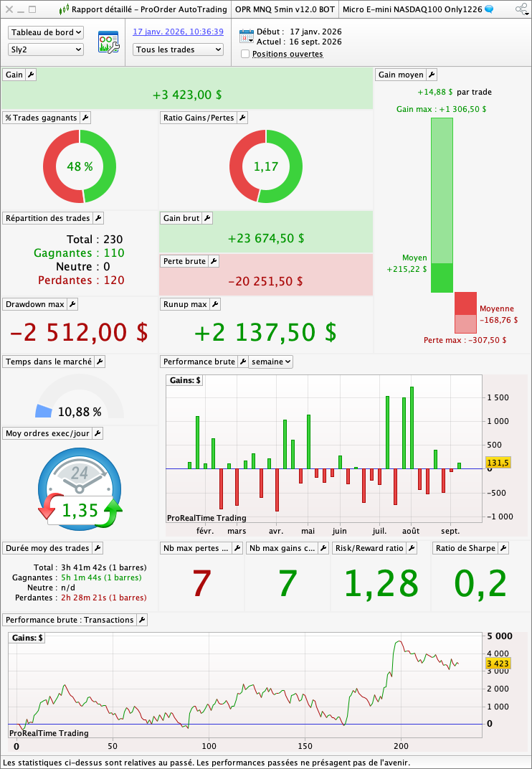Click the 5h 1m 44s winning duration
Viewport: 532px width, 769px height.
pos(102,577)
